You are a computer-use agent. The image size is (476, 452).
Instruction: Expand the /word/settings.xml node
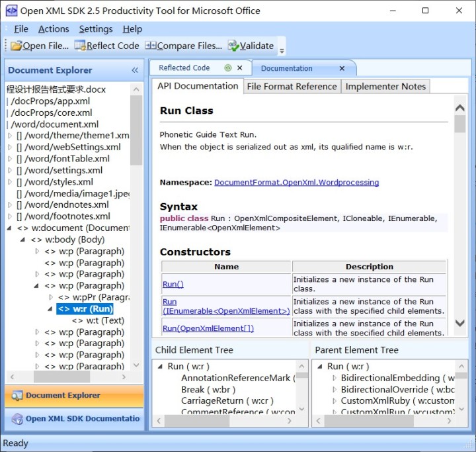tap(10, 170)
